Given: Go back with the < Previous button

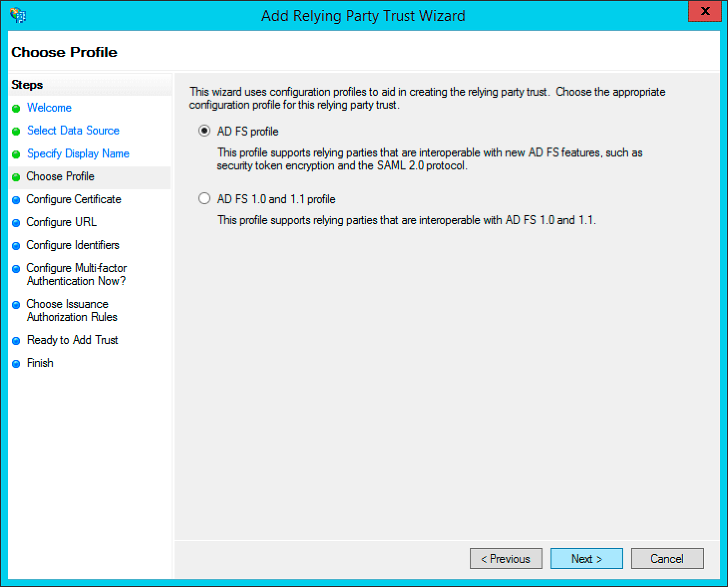Looking at the screenshot, I should tap(506, 559).
